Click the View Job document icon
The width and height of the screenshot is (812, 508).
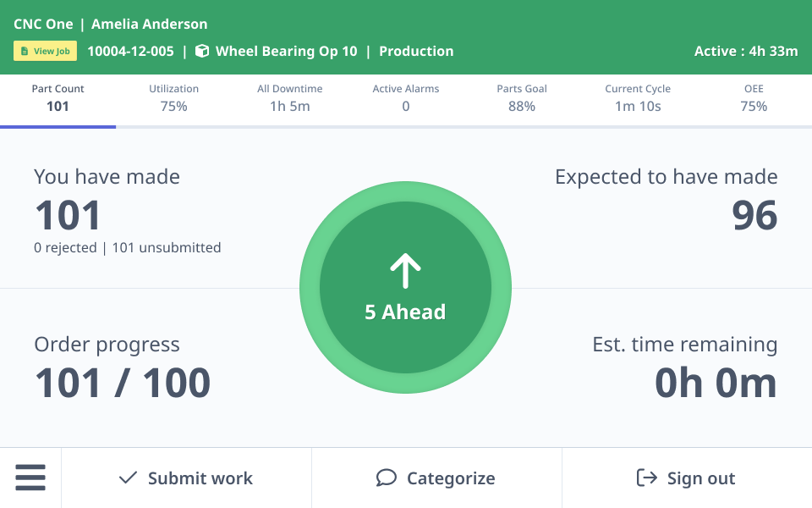(25, 52)
